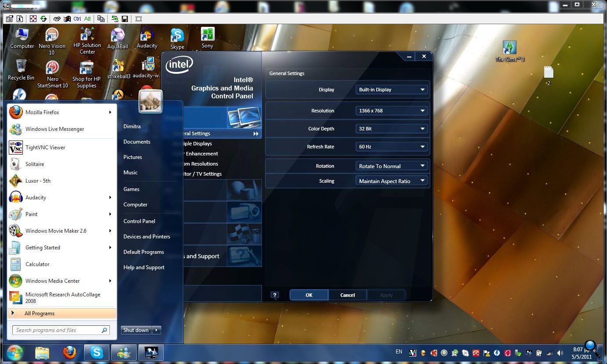Select the Audacity desktop shortcut
This screenshot has height=364, width=607.
click(x=147, y=38)
